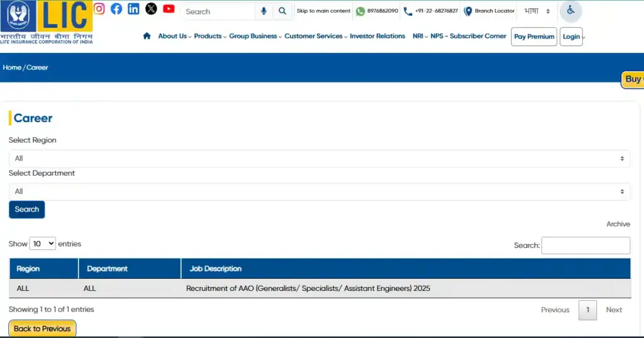Change the Show entries count dropdown

[x=42, y=244]
